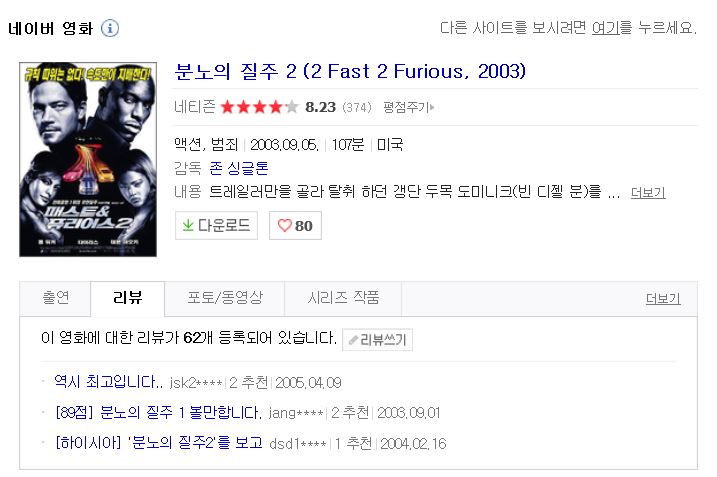Click the heart like icon

pos(284,226)
